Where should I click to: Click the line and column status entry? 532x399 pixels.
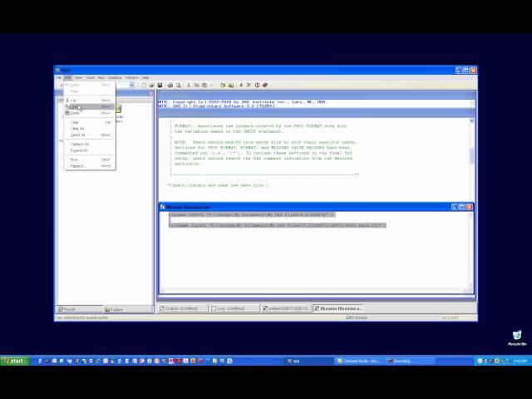[x=450, y=318]
